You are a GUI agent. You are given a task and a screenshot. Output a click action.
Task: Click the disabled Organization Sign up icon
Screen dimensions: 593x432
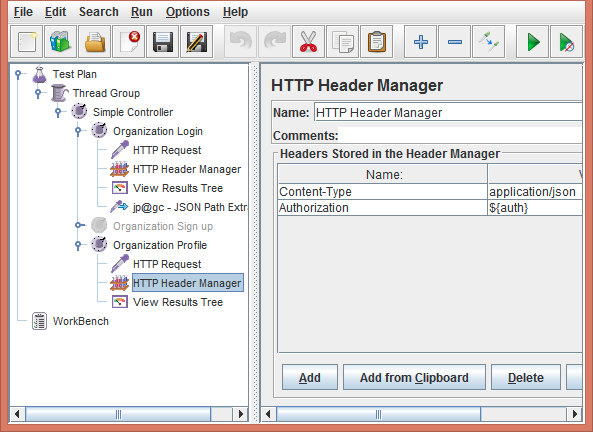tap(99, 225)
